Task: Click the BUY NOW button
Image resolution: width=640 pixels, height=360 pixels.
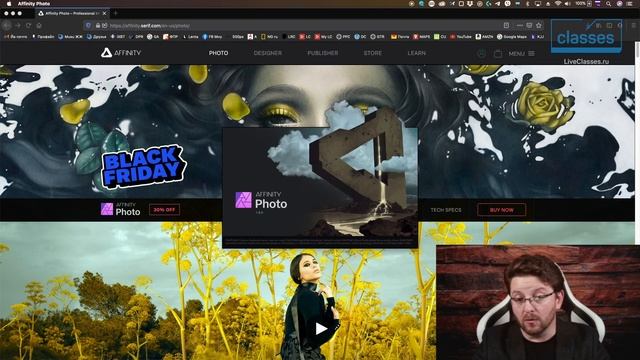Action: pyautogui.click(x=502, y=210)
